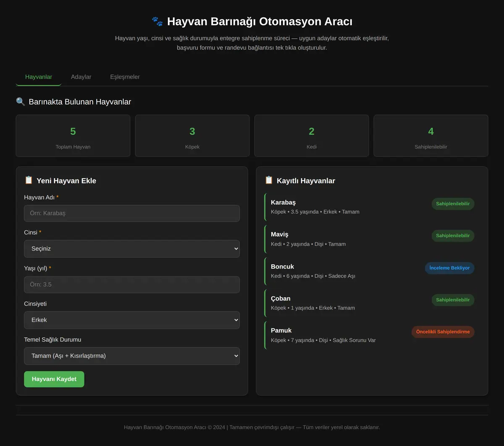Click the footer copyright text

point(252,427)
